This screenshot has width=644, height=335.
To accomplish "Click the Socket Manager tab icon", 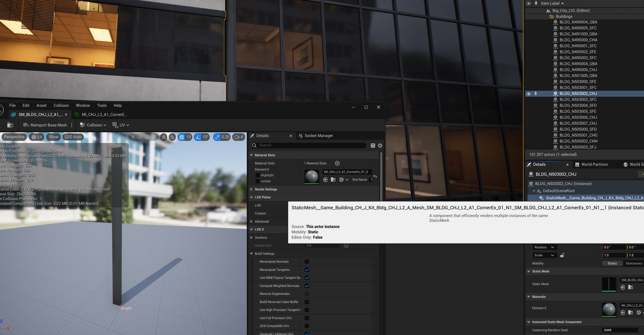I will (301, 135).
